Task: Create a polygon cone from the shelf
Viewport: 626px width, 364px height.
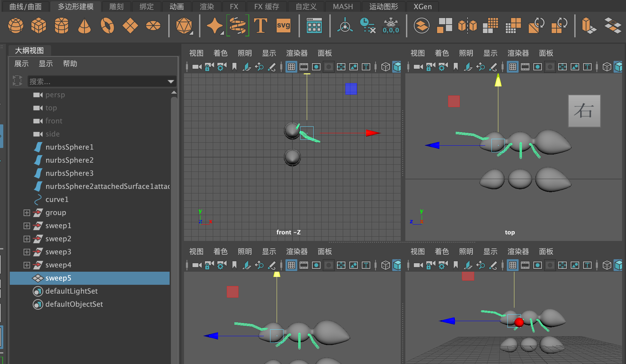Action: (x=84, y=26)
